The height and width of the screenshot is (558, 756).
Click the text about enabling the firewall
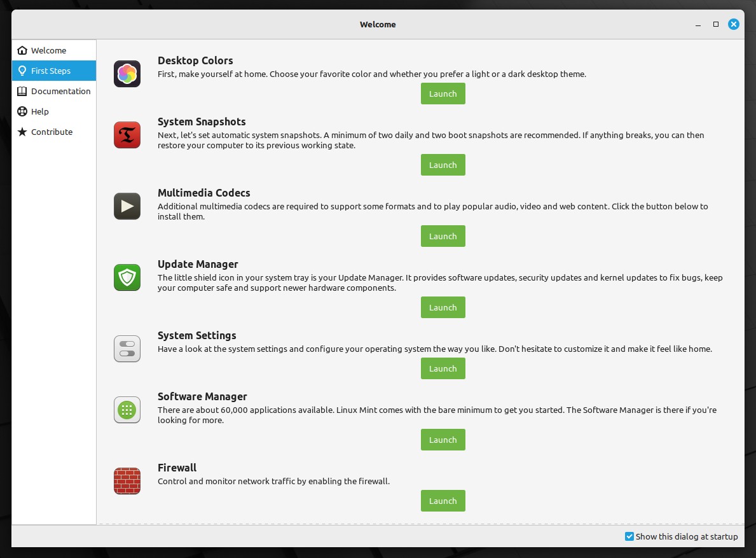tap(274, 481)
